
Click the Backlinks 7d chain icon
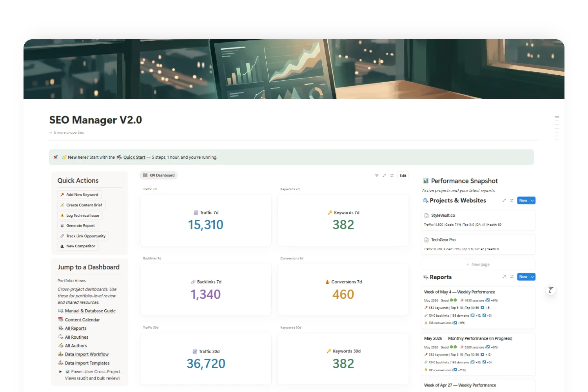(x=193, y=282)
